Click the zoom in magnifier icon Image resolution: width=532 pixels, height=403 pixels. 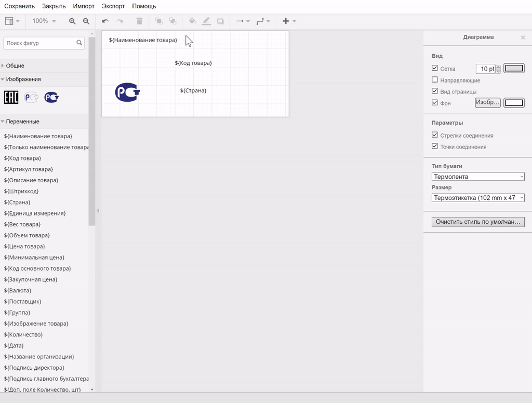click(72, 21)
